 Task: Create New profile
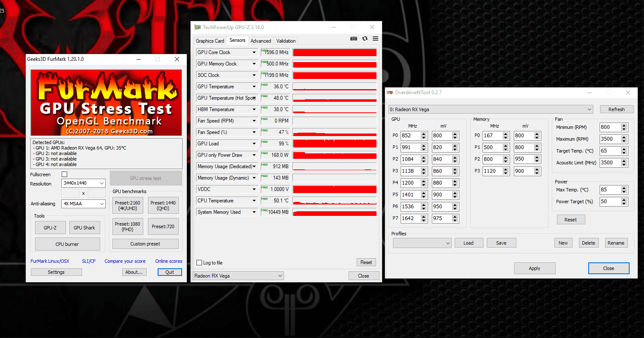pos(563,243)
